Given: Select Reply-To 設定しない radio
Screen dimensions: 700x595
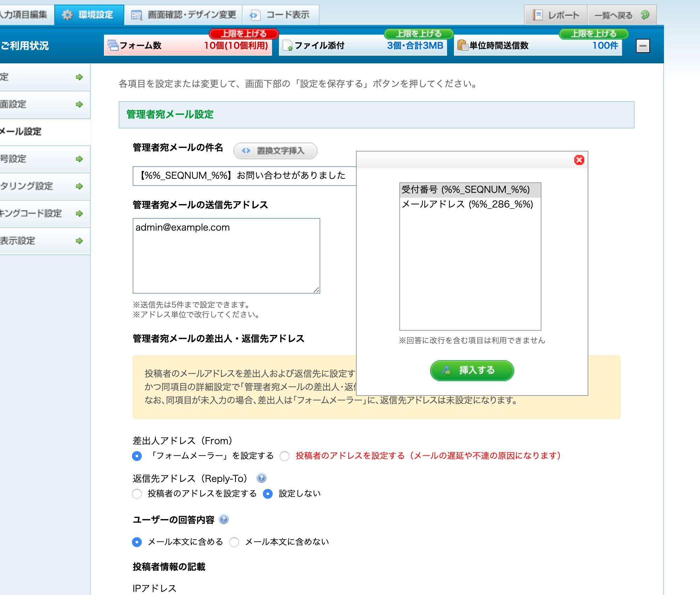Looking at the screenshot, I should 268,494.
